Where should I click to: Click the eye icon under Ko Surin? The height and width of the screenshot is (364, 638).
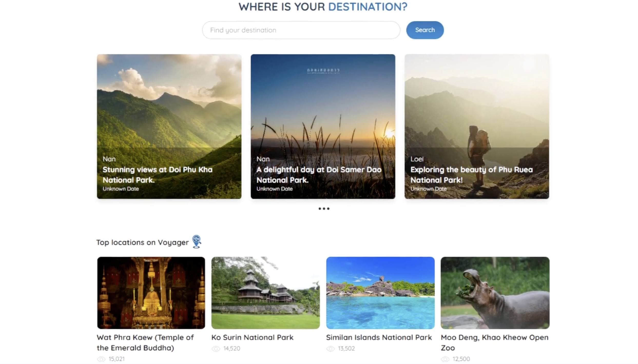click(x=216, y=349)
